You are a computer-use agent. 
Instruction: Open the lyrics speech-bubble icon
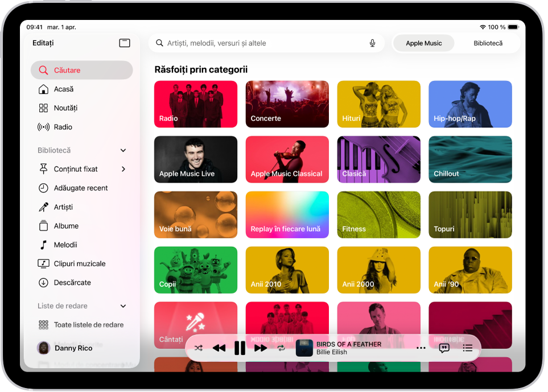(x=444, y=348)
